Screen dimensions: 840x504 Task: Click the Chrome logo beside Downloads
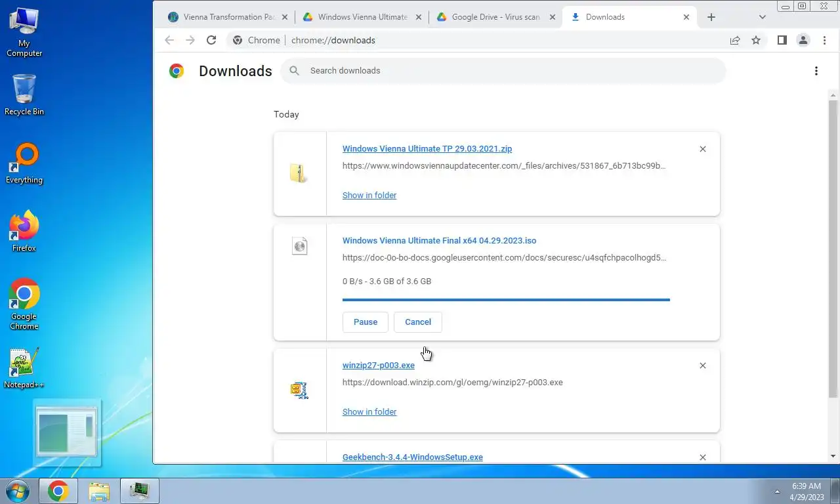177,71
